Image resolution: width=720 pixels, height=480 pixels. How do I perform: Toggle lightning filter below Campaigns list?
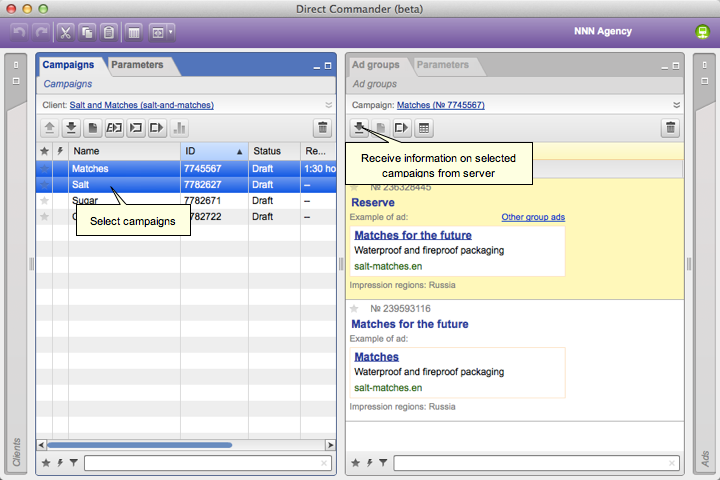pos(60,463)
